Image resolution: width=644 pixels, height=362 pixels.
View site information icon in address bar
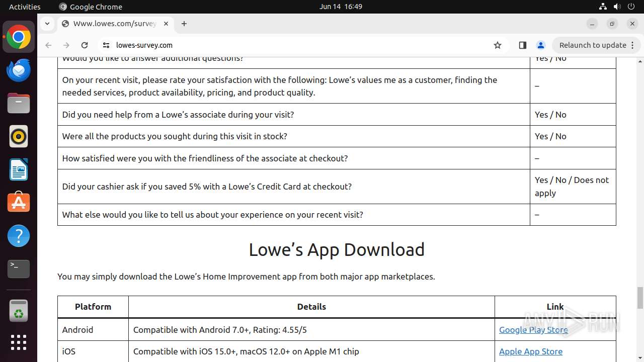point(106,45)
